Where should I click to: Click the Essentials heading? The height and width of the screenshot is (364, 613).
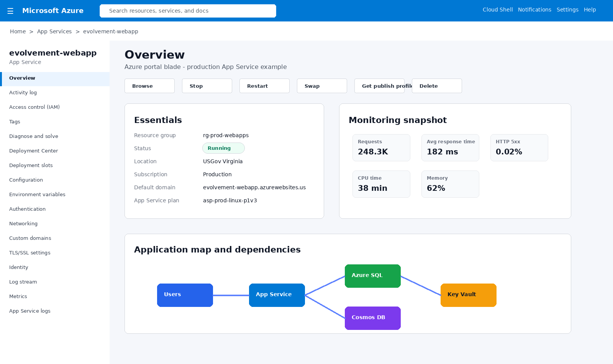click(158, 120)
